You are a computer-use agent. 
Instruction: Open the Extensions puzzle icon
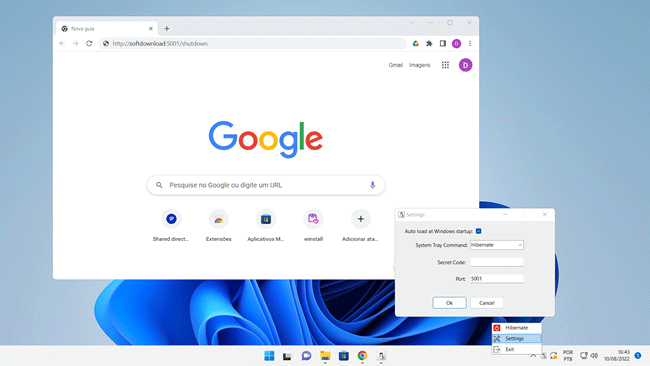[x=429, y=43]
